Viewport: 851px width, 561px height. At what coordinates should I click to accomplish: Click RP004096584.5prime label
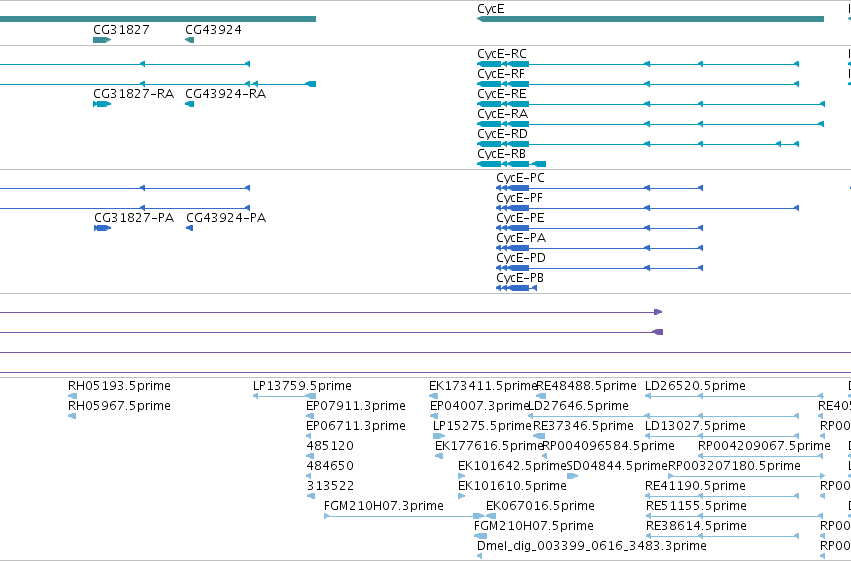(x=608, y=446)
